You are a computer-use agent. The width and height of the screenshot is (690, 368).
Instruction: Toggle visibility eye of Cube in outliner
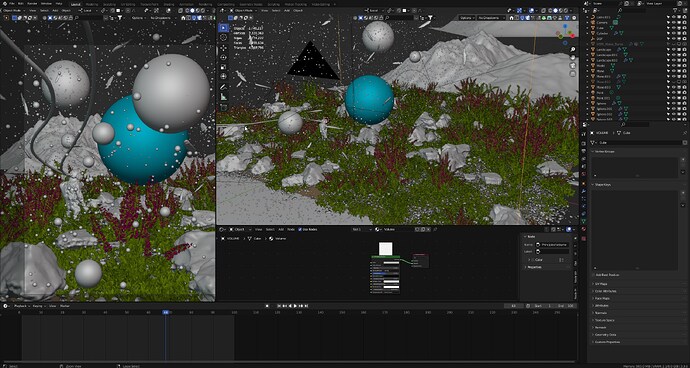674,27
